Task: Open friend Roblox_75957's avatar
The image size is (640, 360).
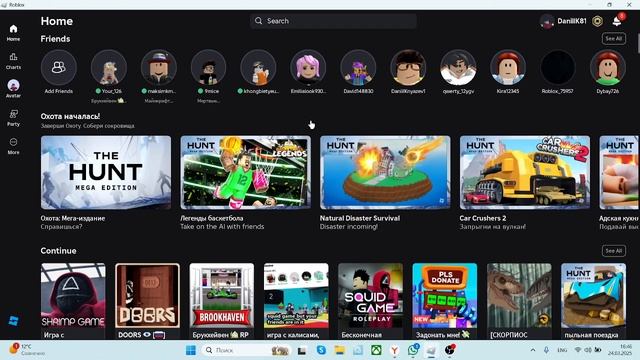Action: coord(558,67)
